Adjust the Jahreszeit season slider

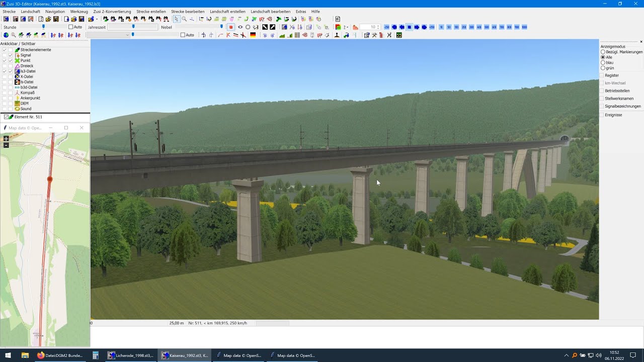click(x=133, y=27)
